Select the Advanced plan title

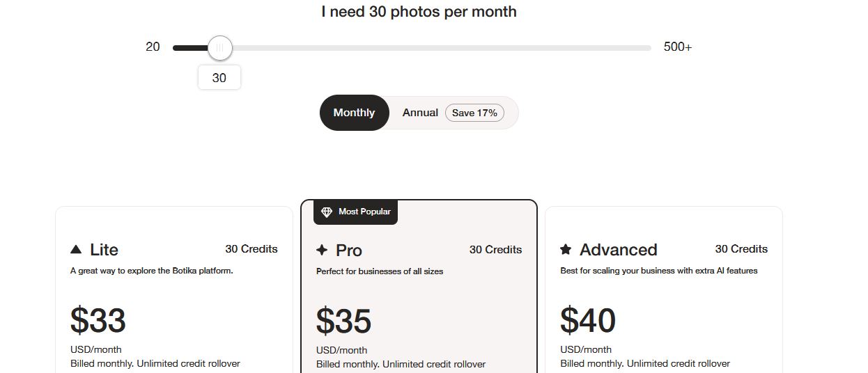618,250
